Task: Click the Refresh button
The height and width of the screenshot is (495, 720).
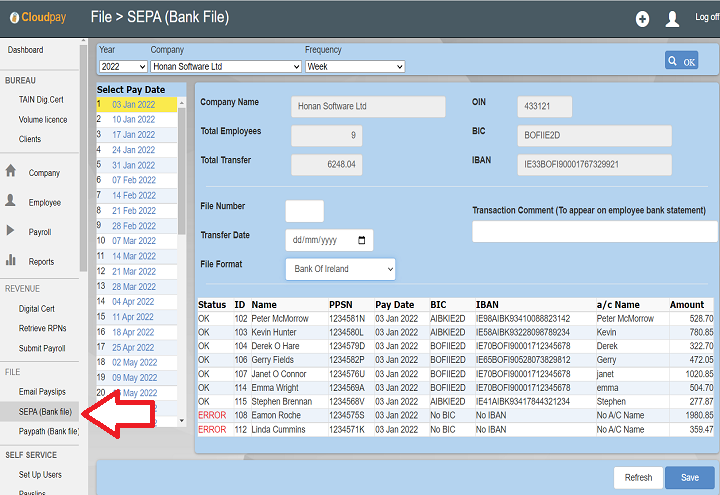Action: point(638,478)
